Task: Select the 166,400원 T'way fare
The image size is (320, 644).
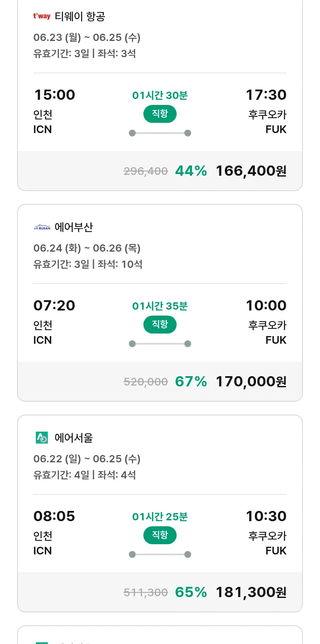Action: [251, 171]
